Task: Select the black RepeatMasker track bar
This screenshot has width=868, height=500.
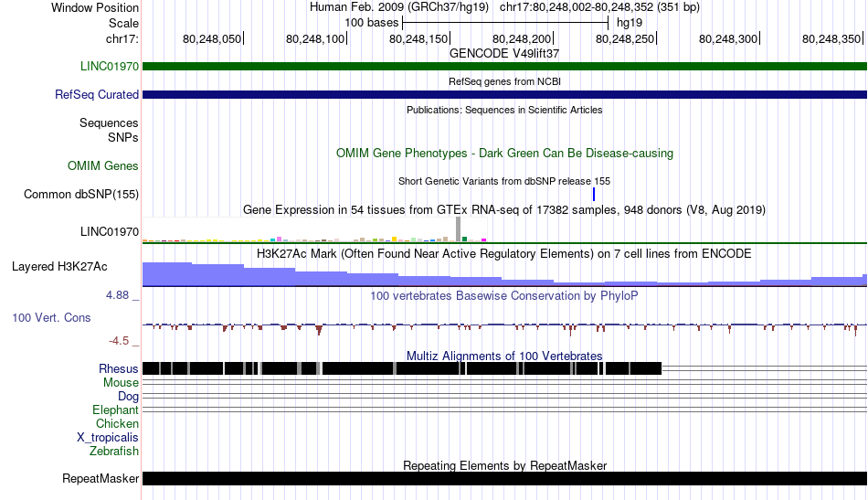Action: pos(504,478)
